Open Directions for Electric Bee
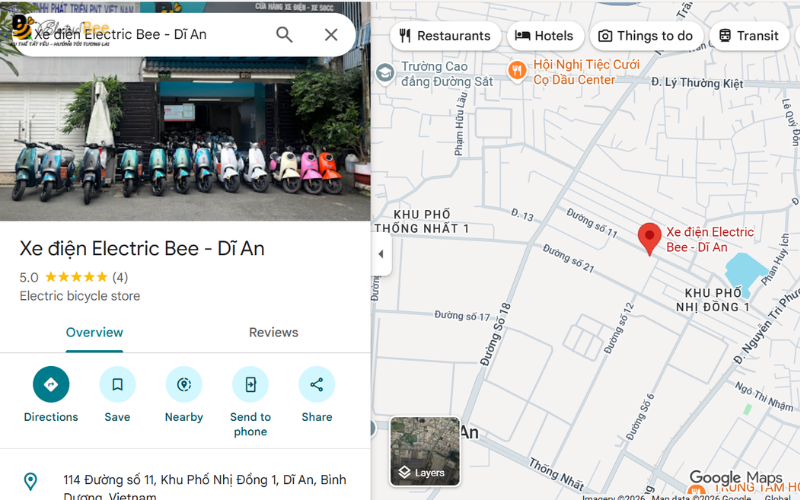 coord(51,384)
